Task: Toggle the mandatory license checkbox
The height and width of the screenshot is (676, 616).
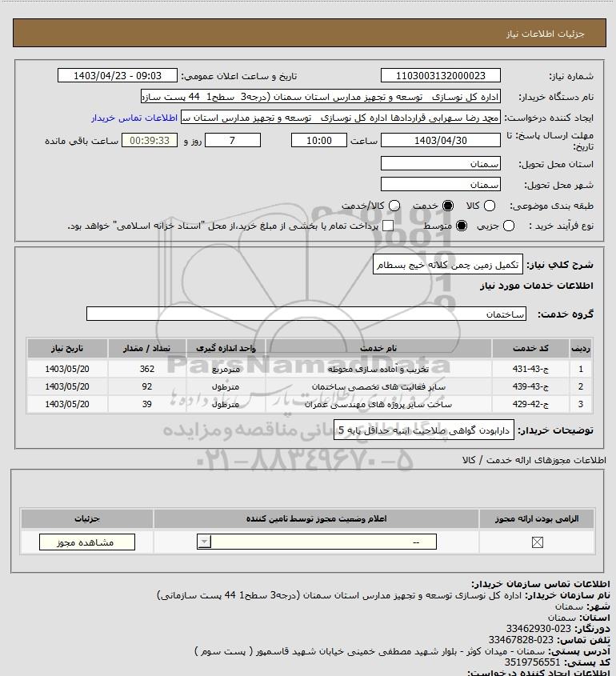Action: [537, 542]
